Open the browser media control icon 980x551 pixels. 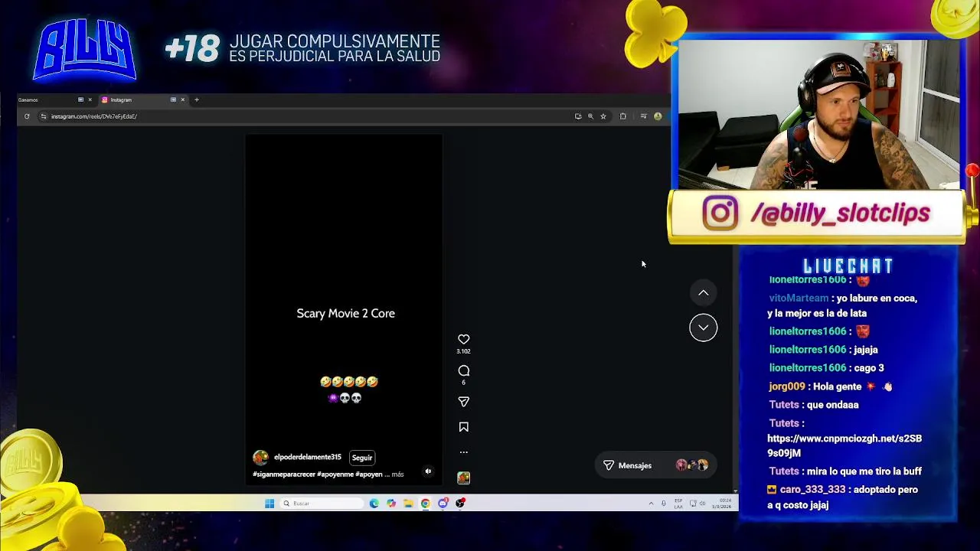(x=643, y=116)
